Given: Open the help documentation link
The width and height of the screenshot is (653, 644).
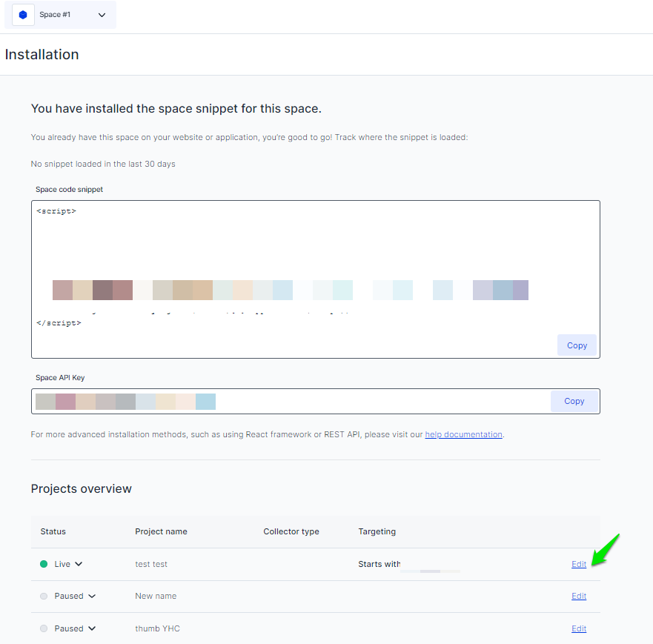Looking at the screenshot, I should click(463, 434).
